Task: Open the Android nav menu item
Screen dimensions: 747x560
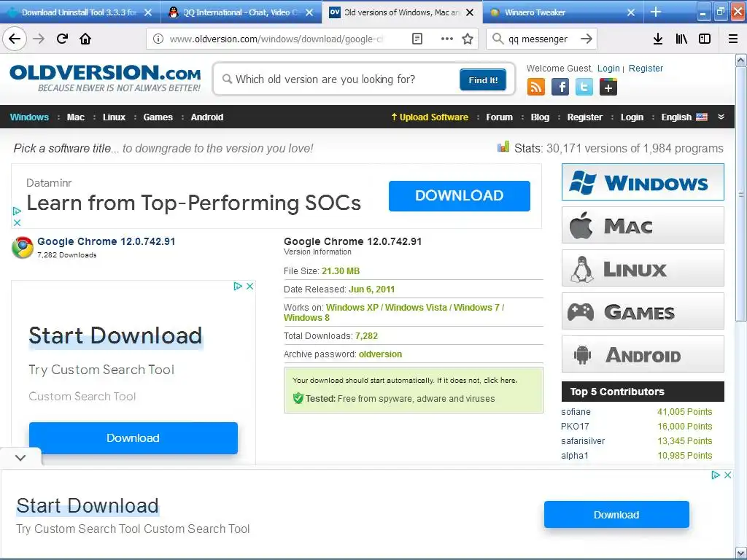Action: click(x=206, y=117)
